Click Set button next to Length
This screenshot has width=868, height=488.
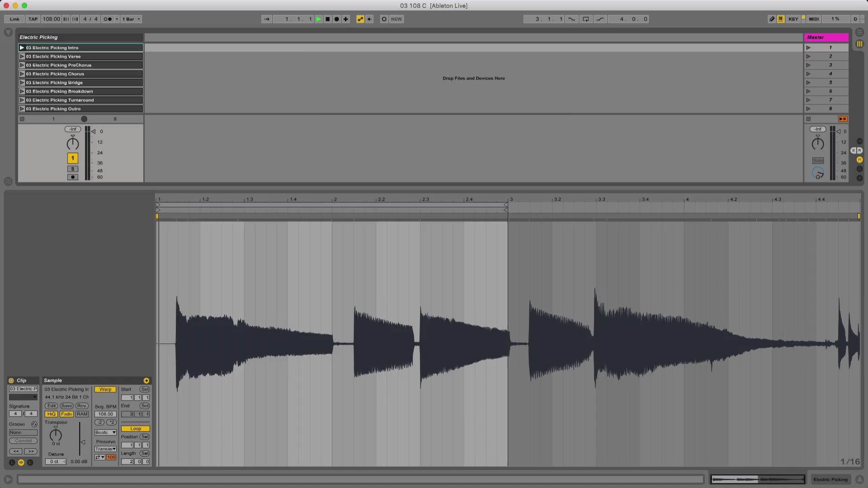[145, 453]
